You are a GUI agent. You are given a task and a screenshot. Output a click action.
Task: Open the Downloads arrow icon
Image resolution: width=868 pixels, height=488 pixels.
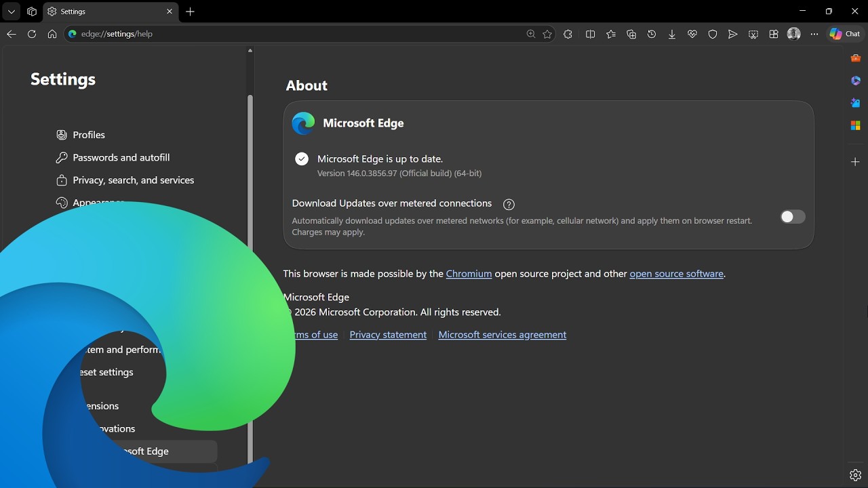pos(672,34)
